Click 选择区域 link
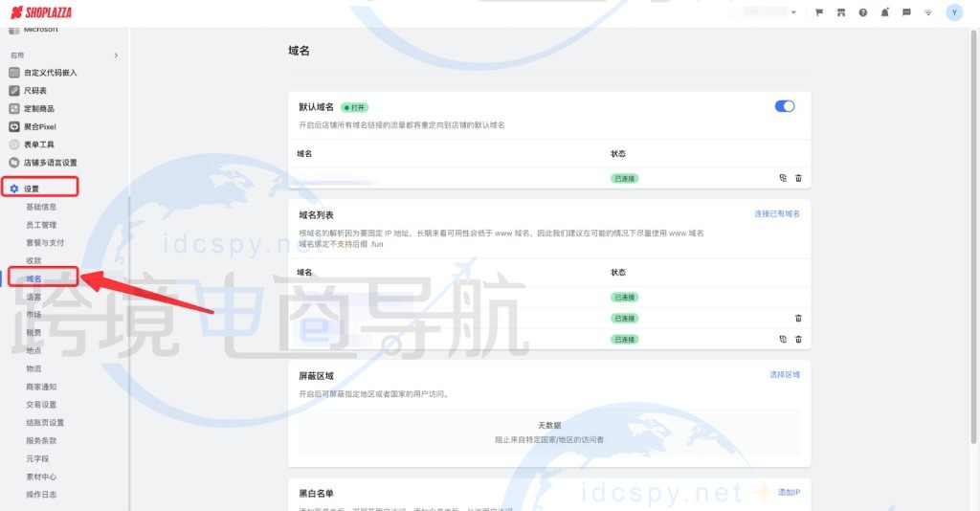Viewport: 980px width, 511px height. coord(785,375)
